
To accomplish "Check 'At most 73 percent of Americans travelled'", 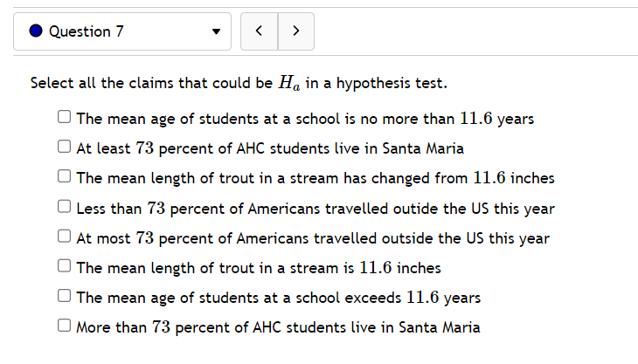I will point(64,236).
